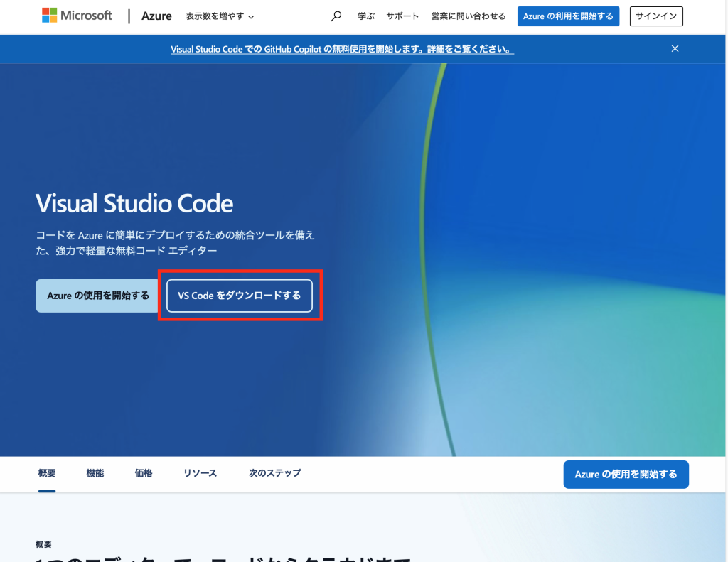Viewport: 728px width, 562px height.
Task: Go to the Azure brand link
Action: point(156,16)
